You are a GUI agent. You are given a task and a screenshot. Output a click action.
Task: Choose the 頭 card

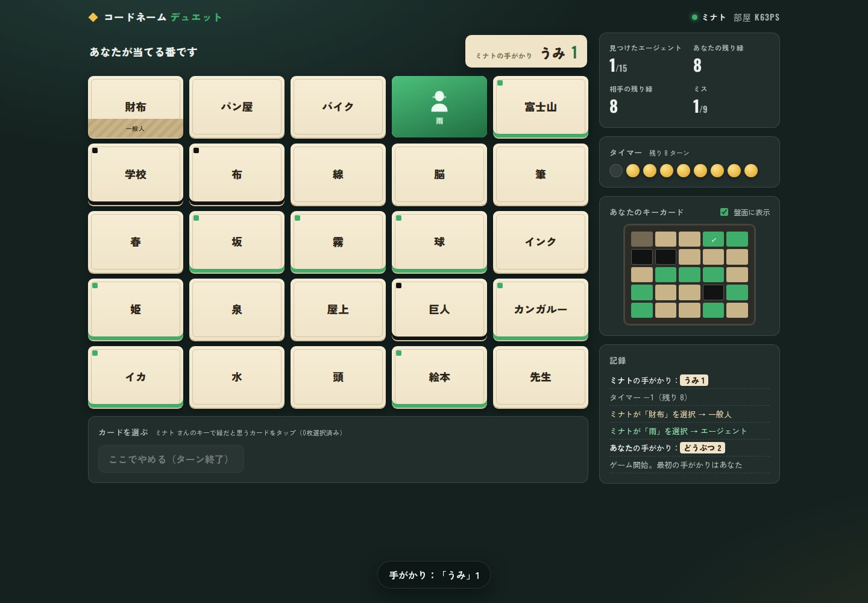(338, 377)
